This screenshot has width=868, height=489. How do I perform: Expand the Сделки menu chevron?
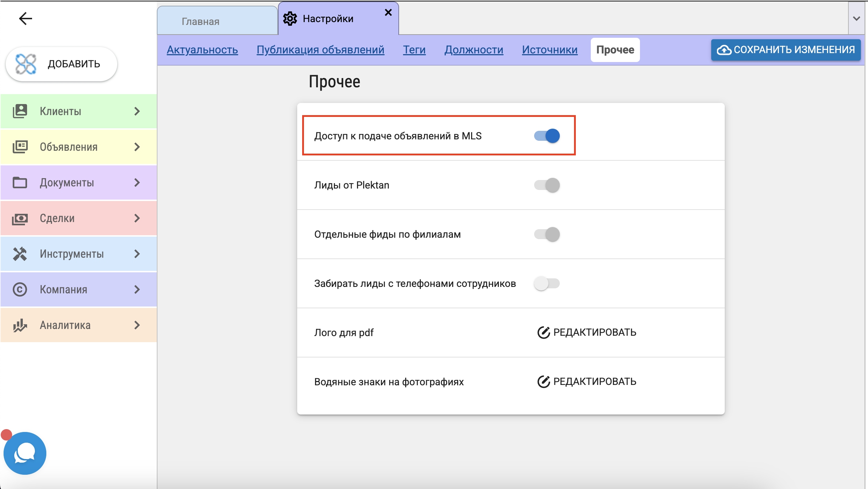(137, 218)
